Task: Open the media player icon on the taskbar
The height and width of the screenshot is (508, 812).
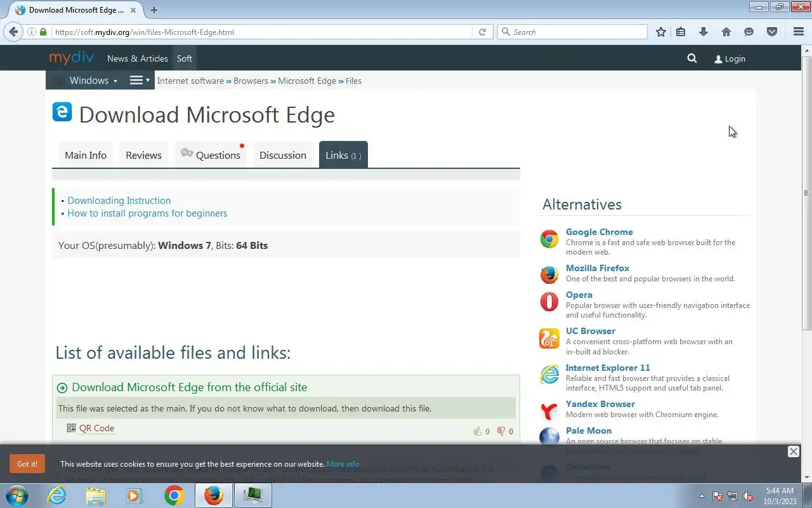Action: click(x=134, y=495)
